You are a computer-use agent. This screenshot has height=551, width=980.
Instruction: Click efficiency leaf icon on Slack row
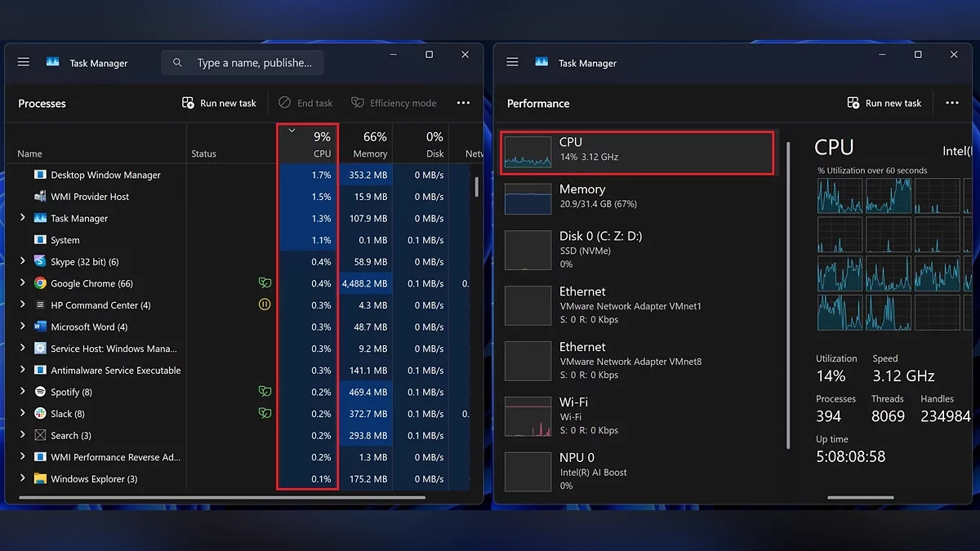265,413
